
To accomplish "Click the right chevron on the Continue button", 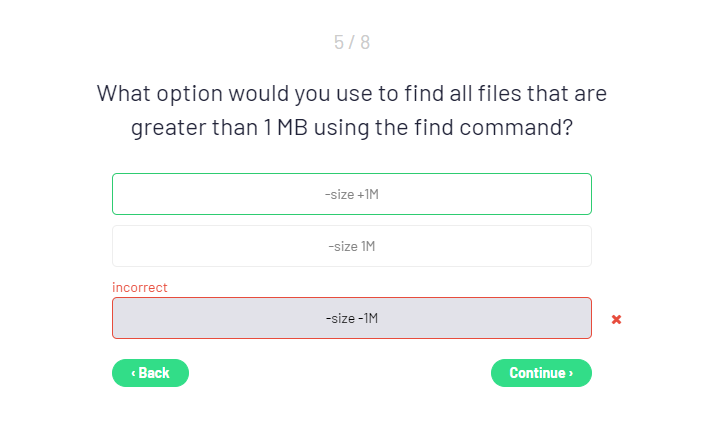I will [571, 373].
